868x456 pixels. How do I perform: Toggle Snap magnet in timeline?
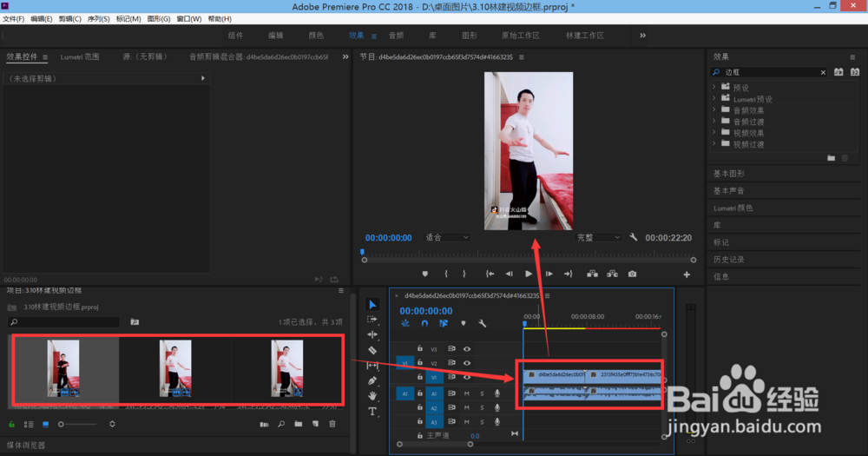[424, 323]
